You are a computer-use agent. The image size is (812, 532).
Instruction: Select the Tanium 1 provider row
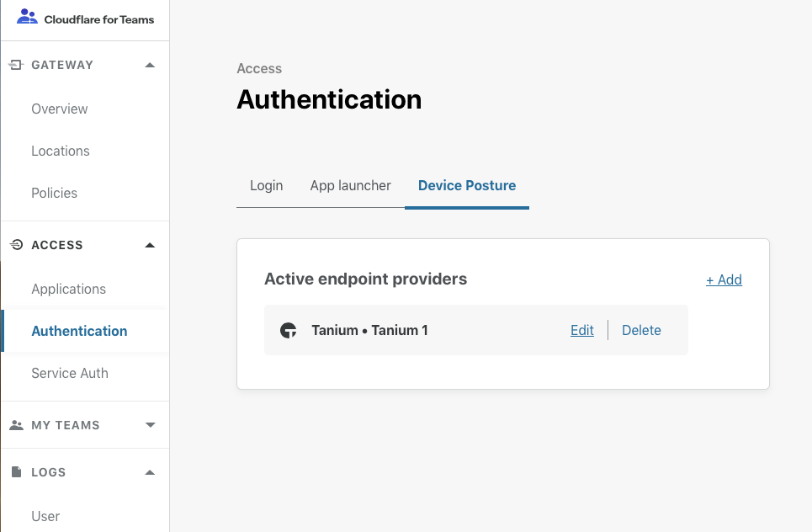click(x=421, y=330)
